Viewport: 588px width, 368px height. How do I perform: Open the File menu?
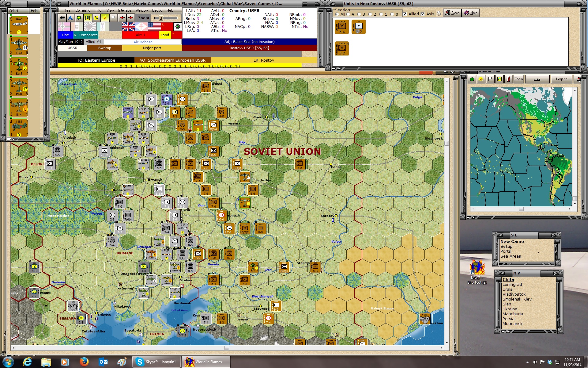point(68,10)
